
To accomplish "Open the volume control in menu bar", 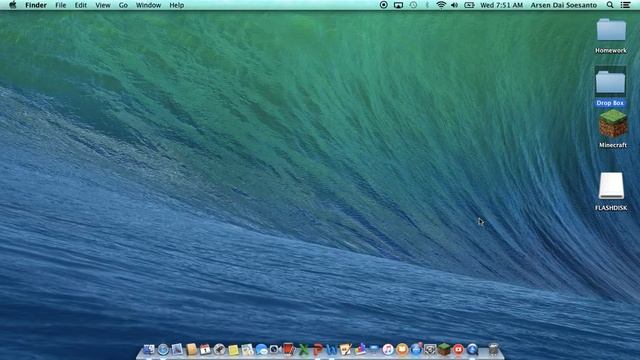I will [x=454, y=5].
